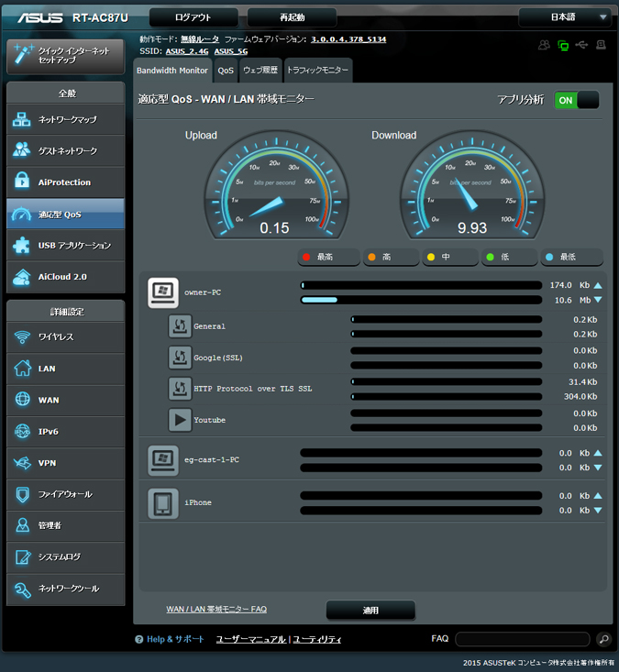
Task: Switch to the Bandwidth Monitor tab
Action: 172,71
